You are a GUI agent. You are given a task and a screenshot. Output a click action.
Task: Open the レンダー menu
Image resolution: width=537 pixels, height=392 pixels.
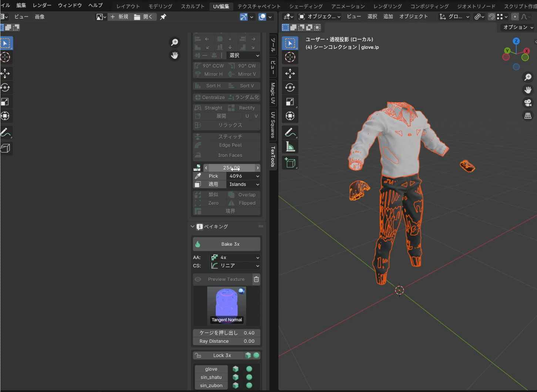[42, 6]
